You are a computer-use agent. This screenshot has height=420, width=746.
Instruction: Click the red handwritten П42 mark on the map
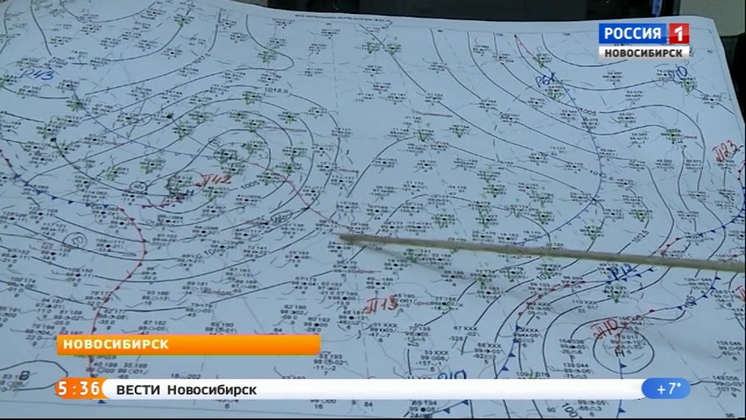[x=212, y=180]
